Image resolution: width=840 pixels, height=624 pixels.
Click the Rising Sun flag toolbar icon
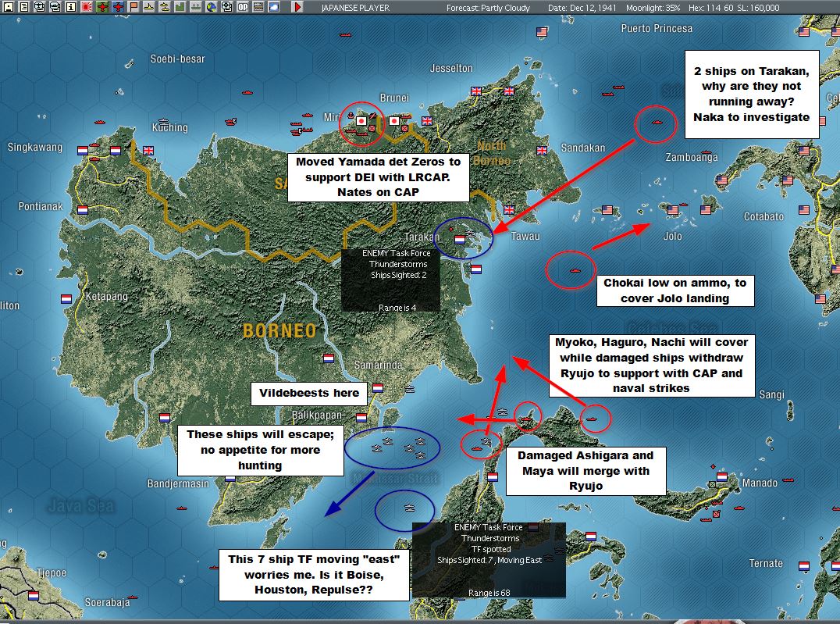click(x=86, y=7)
